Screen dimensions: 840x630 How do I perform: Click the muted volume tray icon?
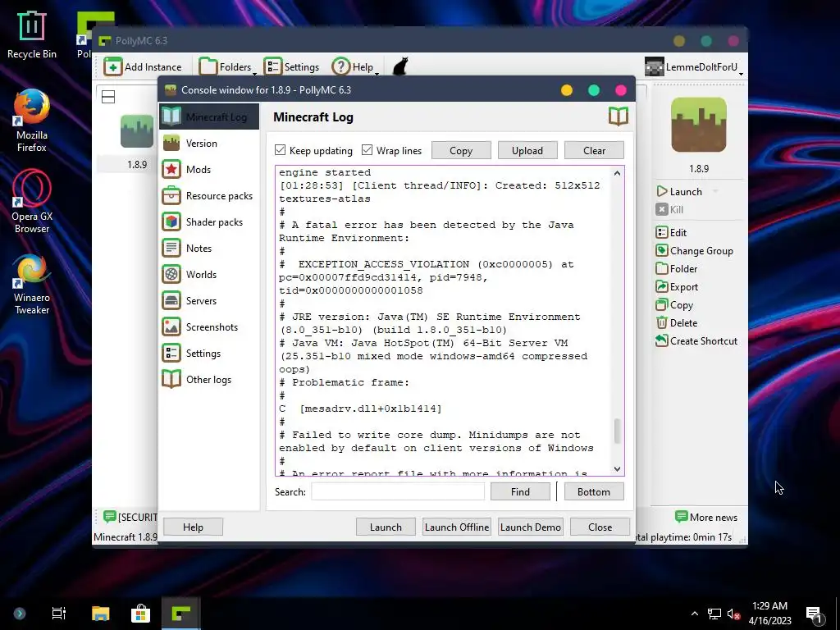pyautogui.click(x=733, y=614)
